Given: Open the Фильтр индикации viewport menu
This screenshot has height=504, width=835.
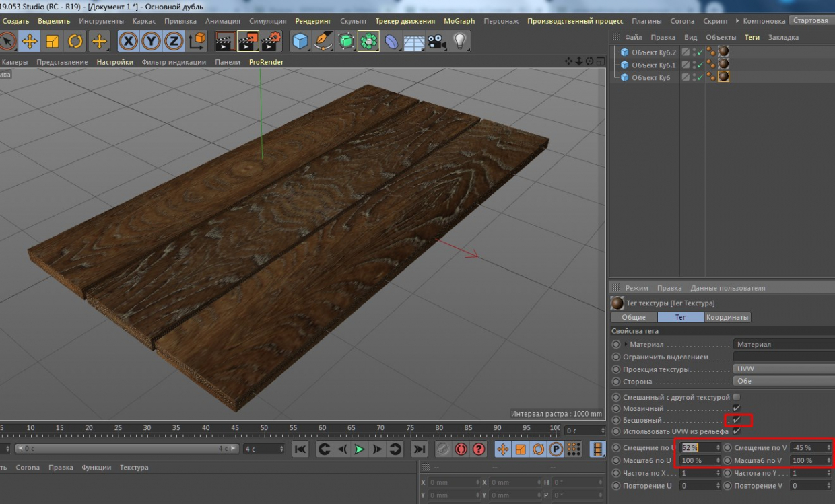Looking at the screenshot, I should (174, 62).
